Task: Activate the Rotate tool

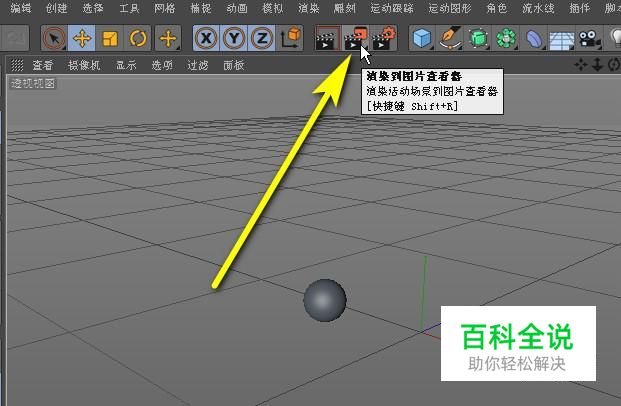Action: [x=137, y=38]
